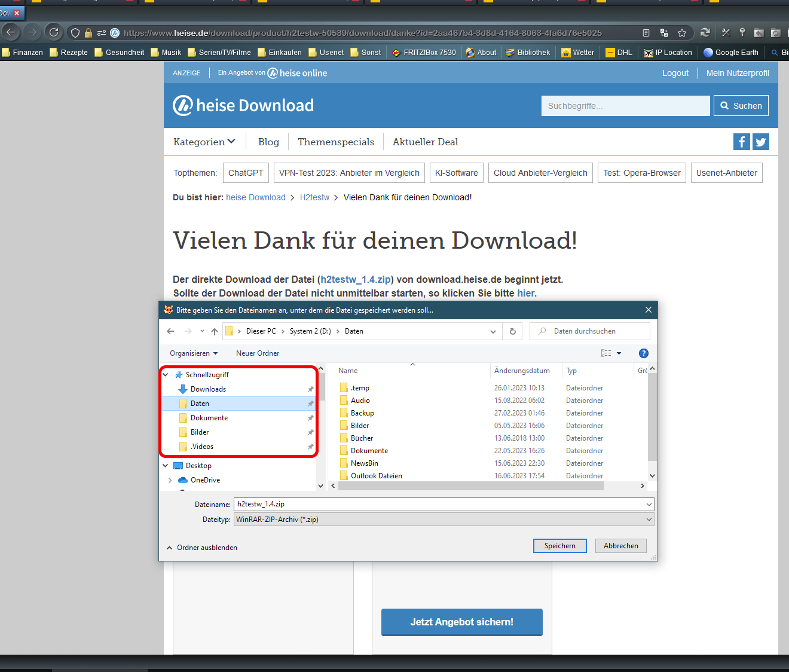Open the FRITZ!Box 7530 bookmark
This screenshot has width=789, height=672.
[424, 53]
